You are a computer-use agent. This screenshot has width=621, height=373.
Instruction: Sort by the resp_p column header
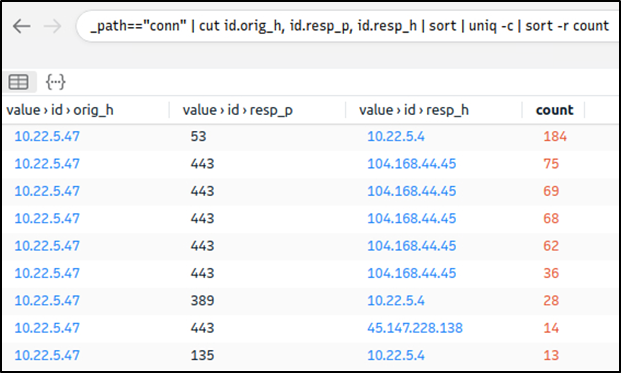coord(238,110)
